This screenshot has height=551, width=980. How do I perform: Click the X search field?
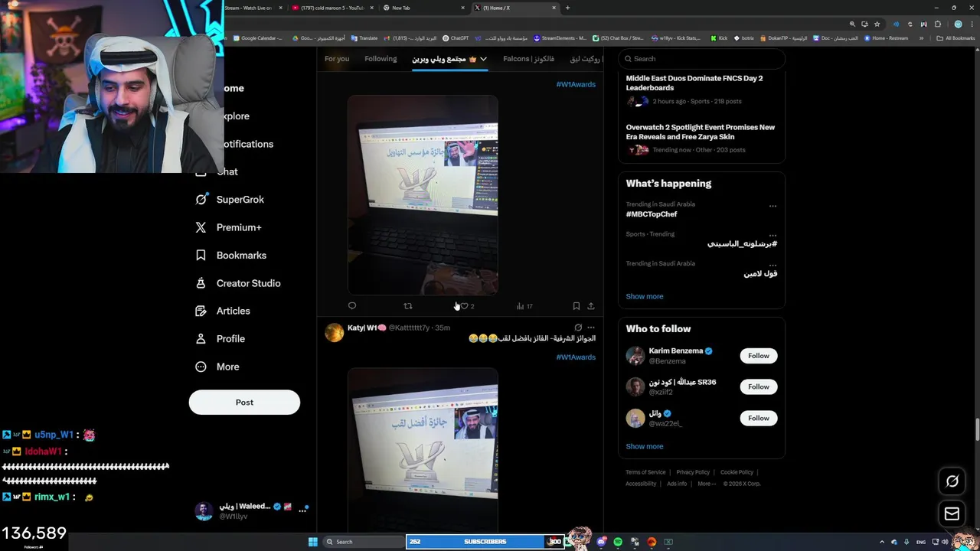coord(701,59)
